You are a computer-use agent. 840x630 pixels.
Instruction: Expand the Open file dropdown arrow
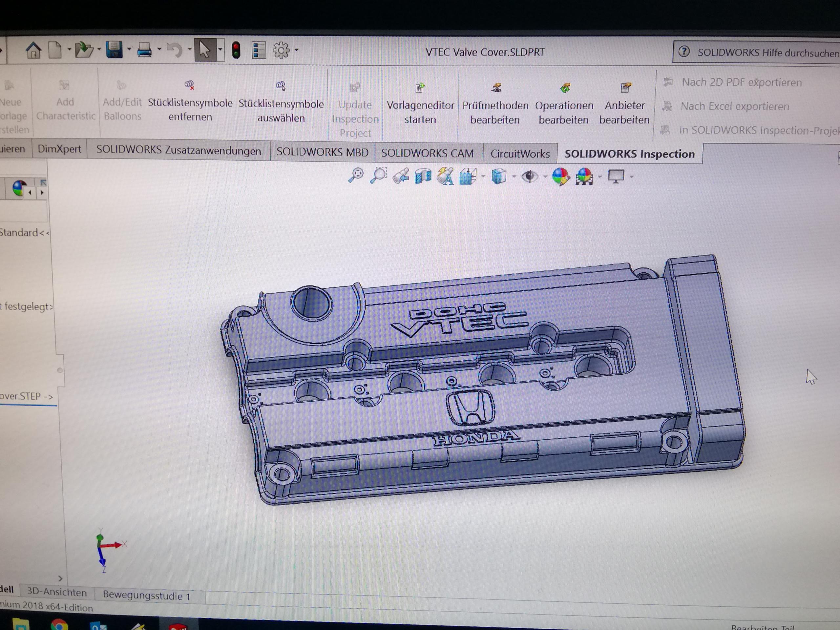[x=99, y=49]
